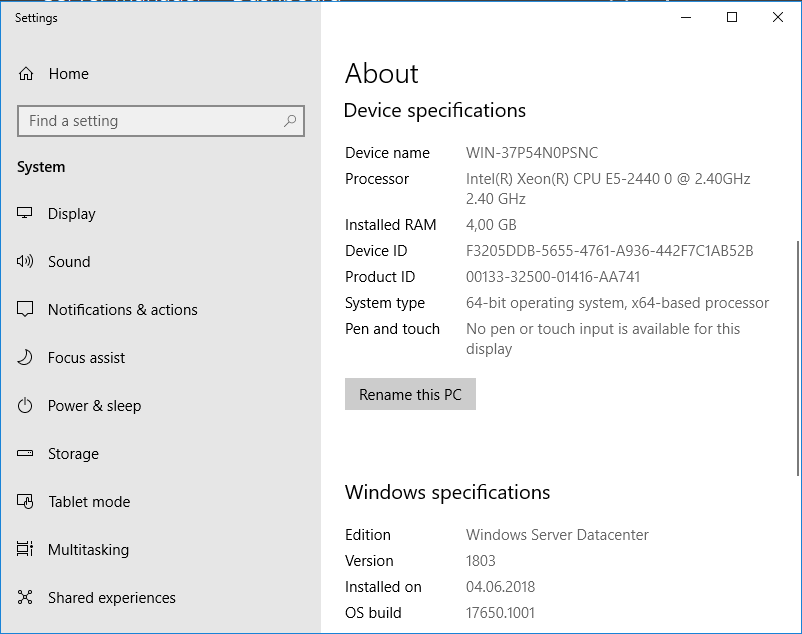This screenshot has height=634, width=802.
Task: Close the Settings window
Action: point(778,17)
